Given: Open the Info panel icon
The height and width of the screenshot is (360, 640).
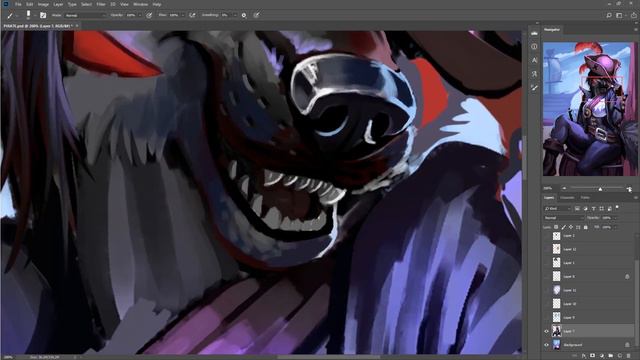Looking at the screenshot, I should pos(534,47).
